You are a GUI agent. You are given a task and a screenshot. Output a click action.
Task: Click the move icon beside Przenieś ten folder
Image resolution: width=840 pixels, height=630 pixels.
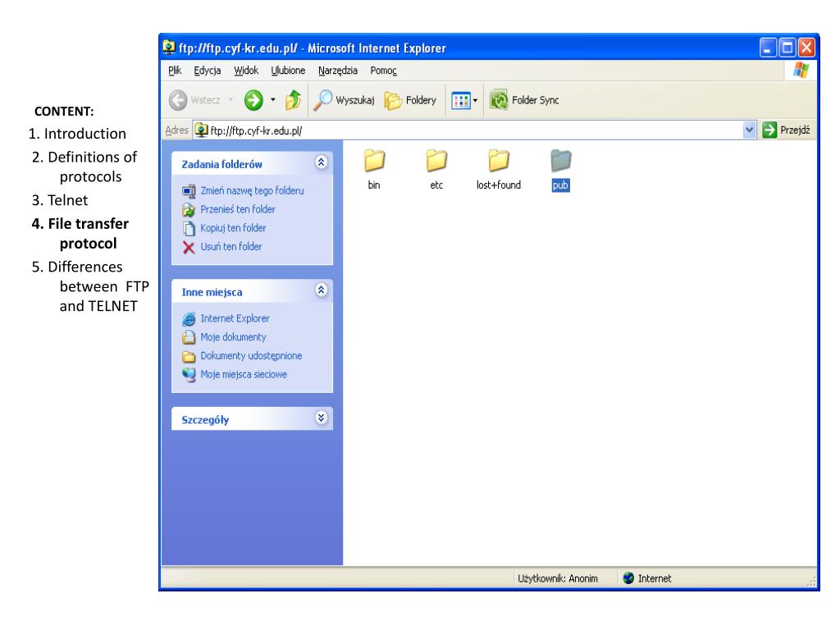189,209
